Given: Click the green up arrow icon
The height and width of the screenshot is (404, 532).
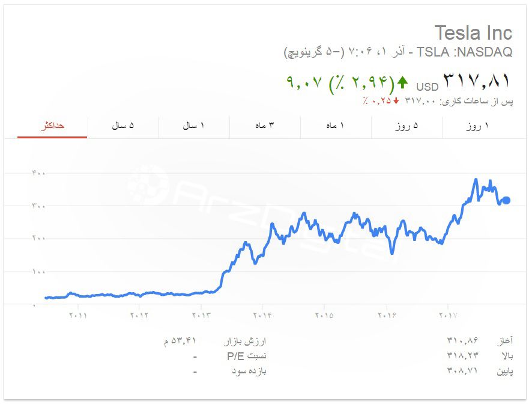Looking at the screenshot, I should click(x=402, y=82).
